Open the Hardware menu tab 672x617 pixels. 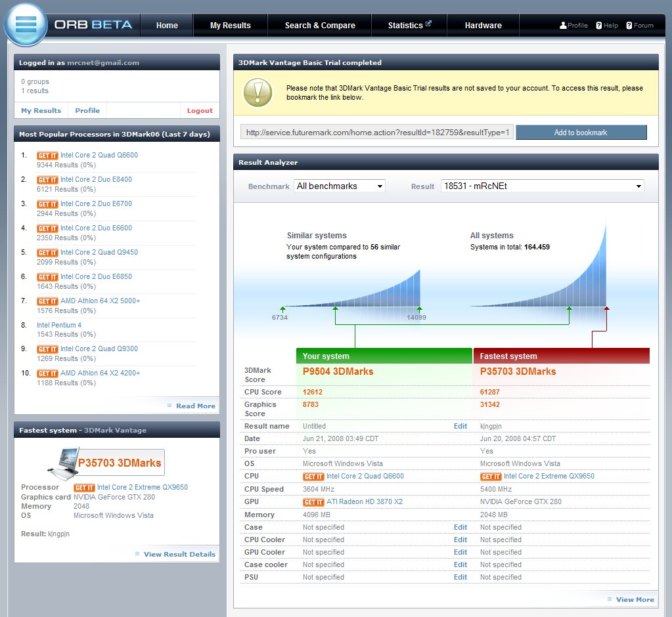(483, 25)
